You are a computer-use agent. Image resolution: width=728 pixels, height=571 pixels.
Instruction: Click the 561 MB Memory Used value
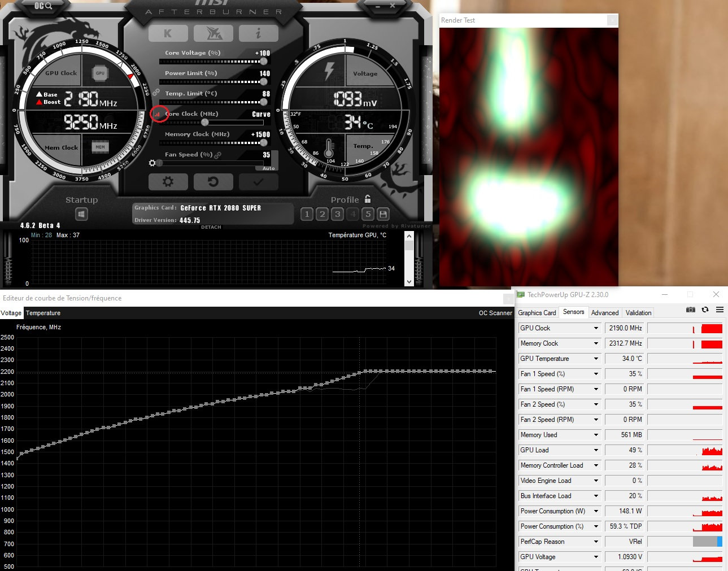coord(625,435)
